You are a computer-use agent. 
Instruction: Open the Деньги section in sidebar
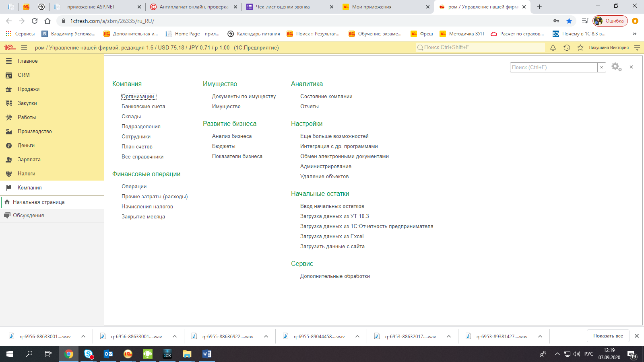(26, 146)
